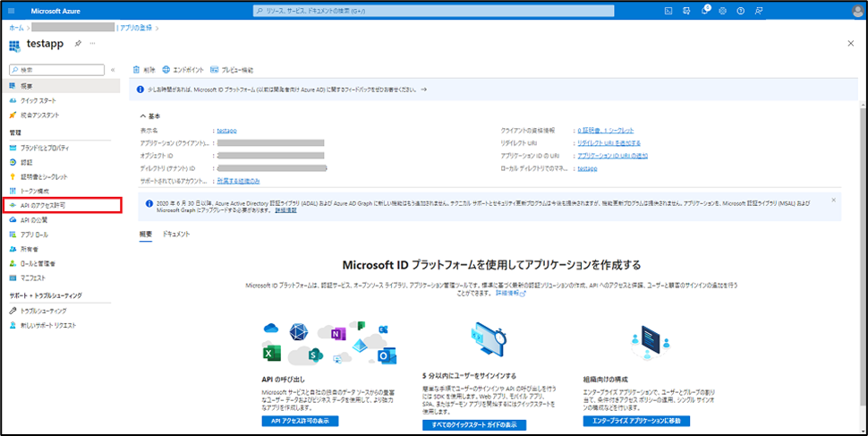Click the 所属する組織のみ supported accounts link
Viewport: 868px width, 436px height.
(x=239, y=181)
